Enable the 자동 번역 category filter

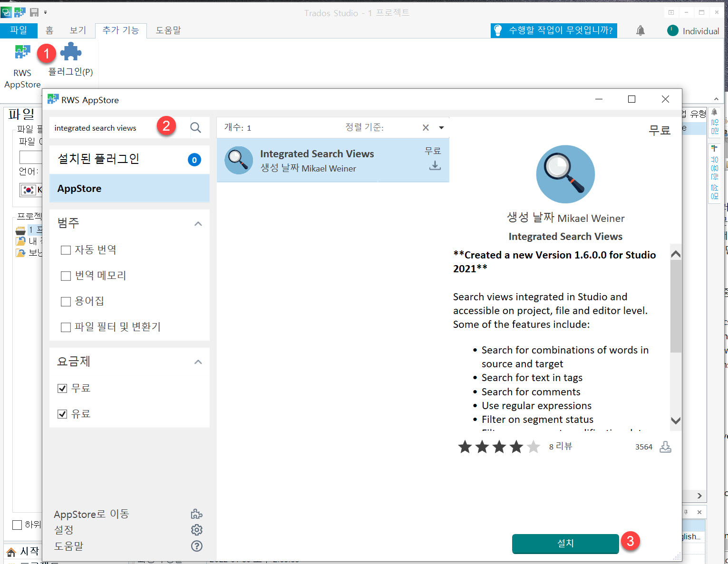tap(66, 249)
